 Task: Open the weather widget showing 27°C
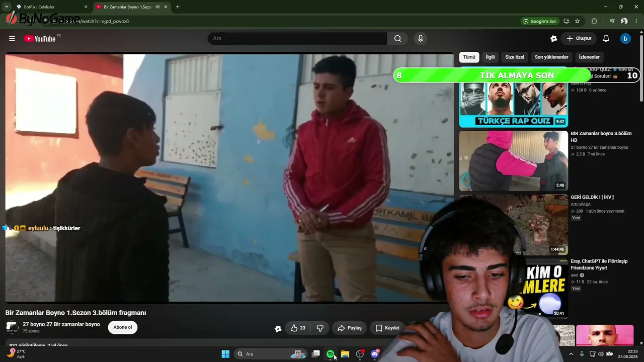16,354
